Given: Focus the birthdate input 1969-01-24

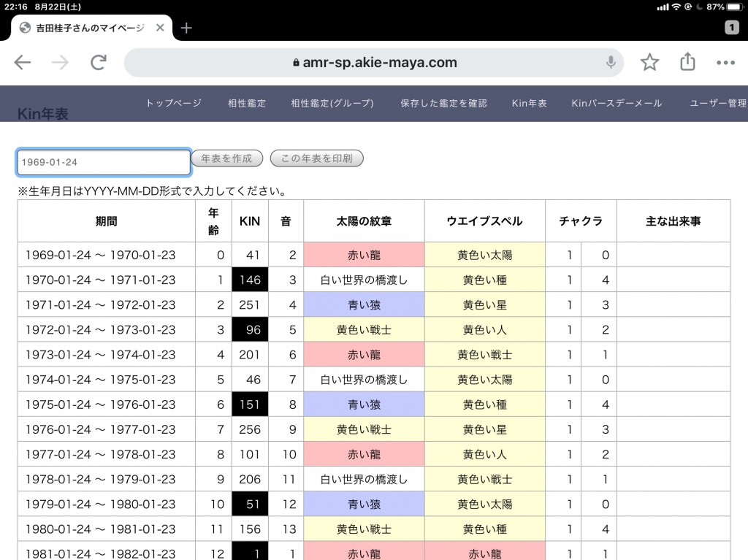Looking at the screenshot, I should (104, 162).
